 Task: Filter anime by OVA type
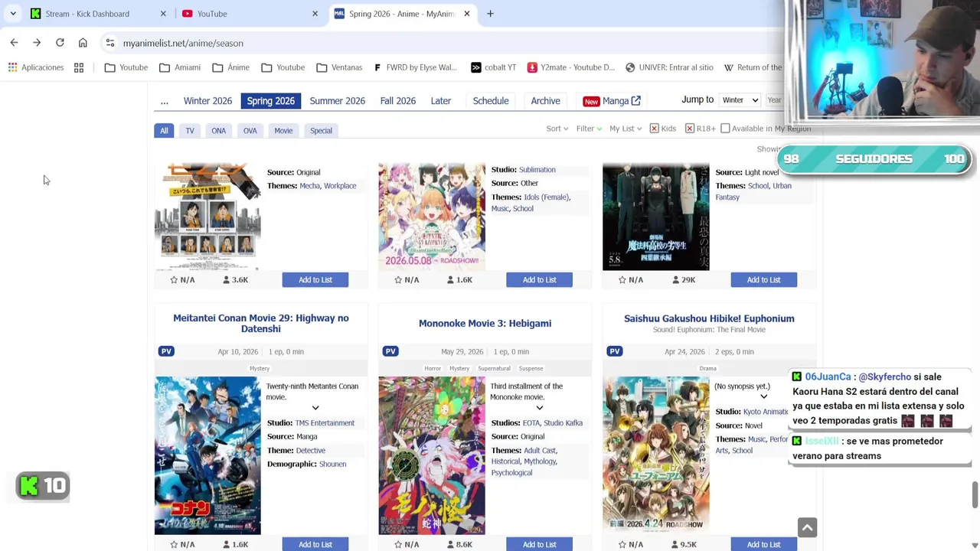click(250, 131)
